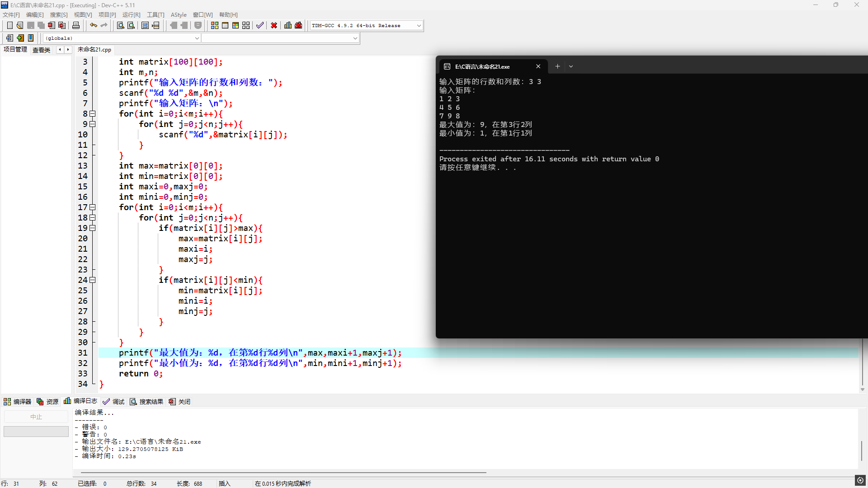This screenshot has height=488, width=868.
Task: Open the console new-tab chevron dropdown
Action: click(571, 66)
